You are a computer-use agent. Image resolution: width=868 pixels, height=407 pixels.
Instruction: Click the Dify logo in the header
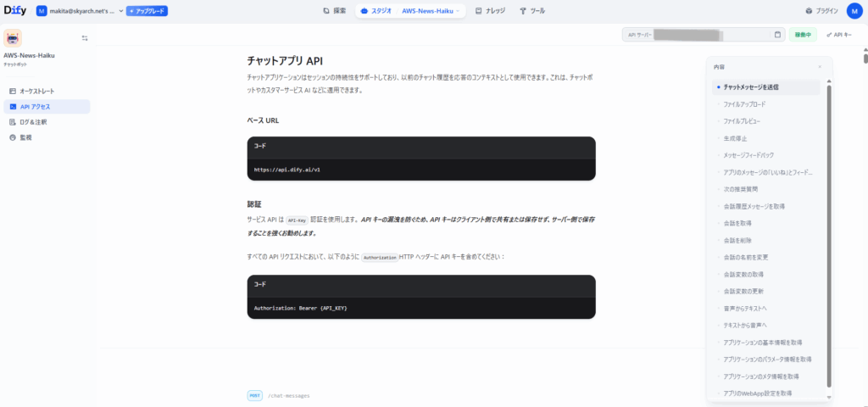pos(15,11)
